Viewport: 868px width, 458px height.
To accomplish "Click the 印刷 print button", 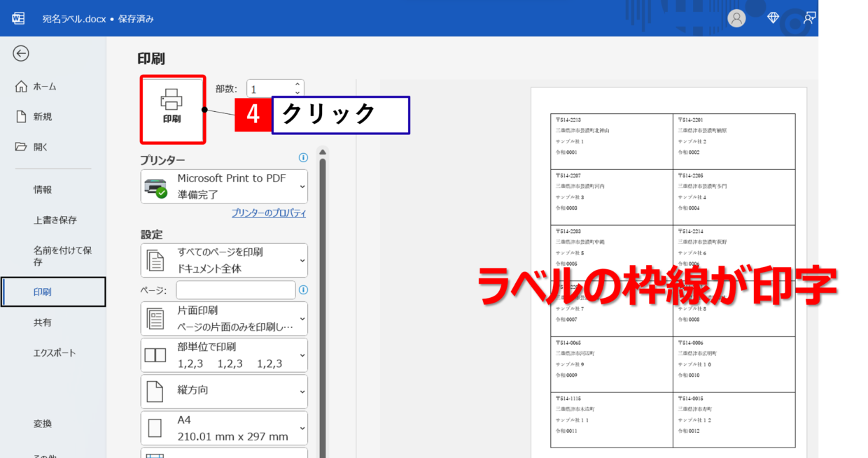I will [172, 110].
